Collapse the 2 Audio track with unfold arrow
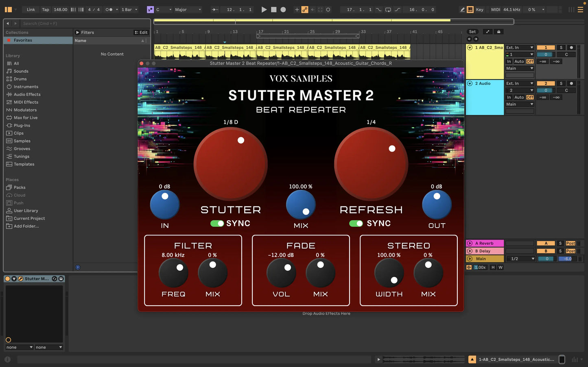 470,83
